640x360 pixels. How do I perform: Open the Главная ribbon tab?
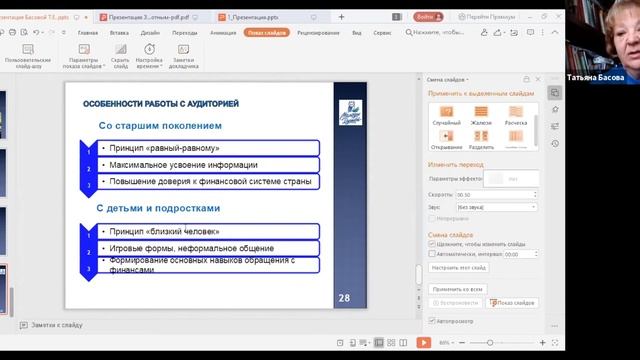tap(88, 33)
